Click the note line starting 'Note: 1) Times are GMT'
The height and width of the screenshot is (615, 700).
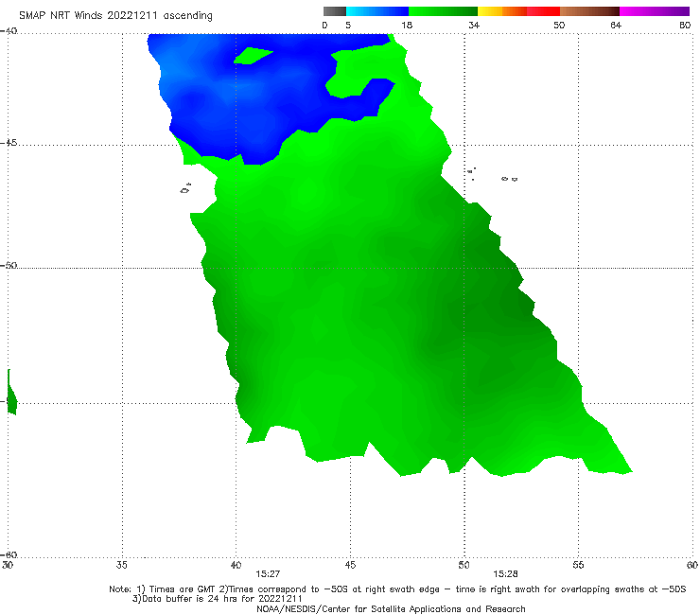point(397,589)
